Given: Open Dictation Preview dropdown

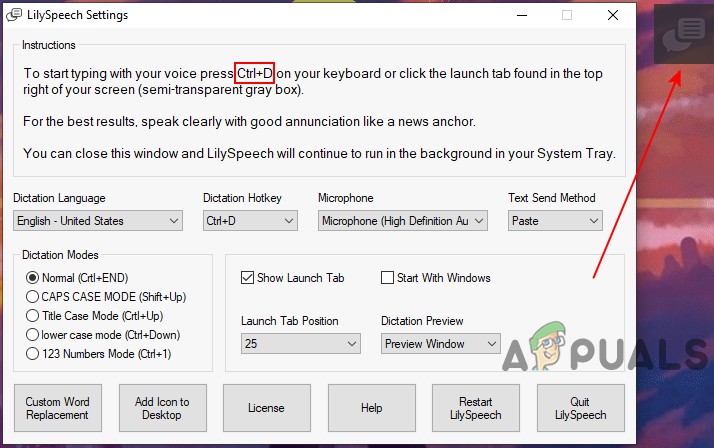Looking at the screenshot, I should click(440, 344).
